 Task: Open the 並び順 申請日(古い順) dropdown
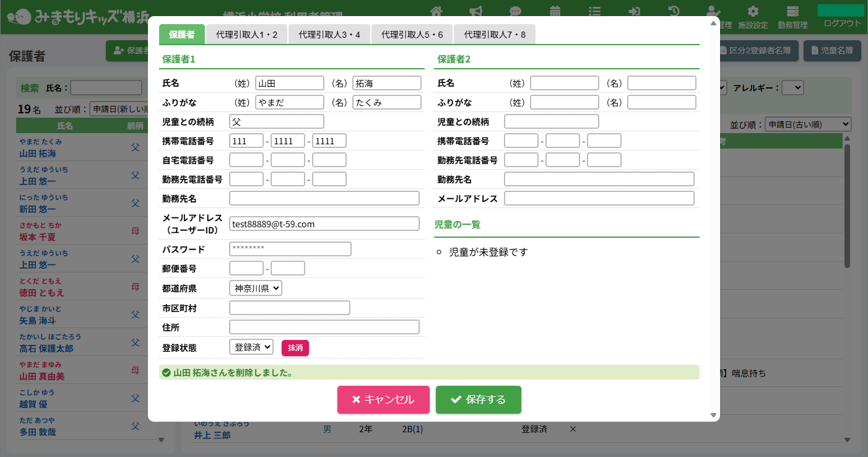pos(808,124)
